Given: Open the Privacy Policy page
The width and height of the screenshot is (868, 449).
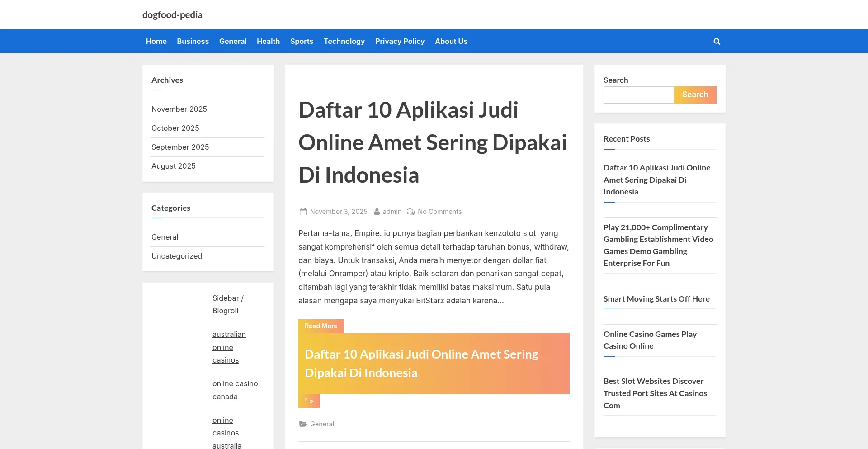Looking at the screenshot, I should (x=400, y=42).
